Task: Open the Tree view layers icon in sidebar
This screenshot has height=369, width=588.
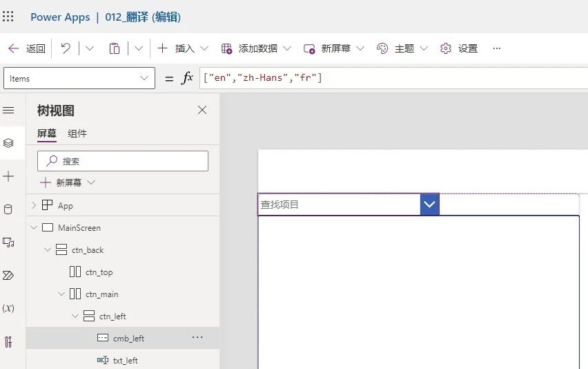Action: point(8,143)
